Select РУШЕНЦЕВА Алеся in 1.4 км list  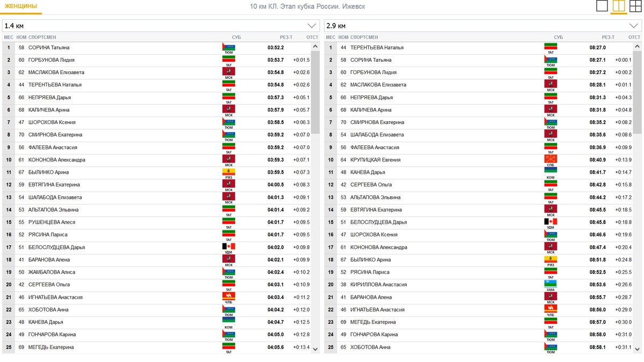tap(52, 222)
